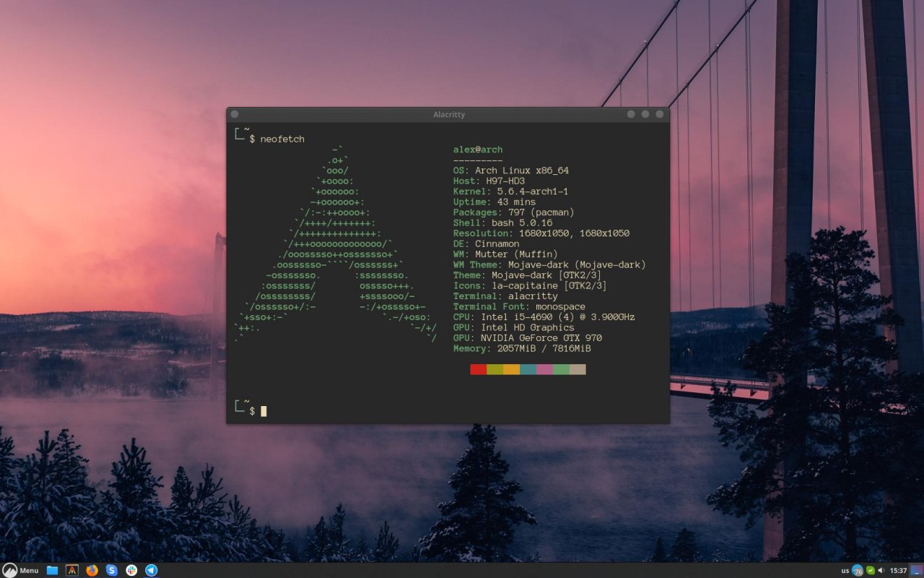
Task: Open the calendar from the 15:37 clock
Action: point(899,571)
